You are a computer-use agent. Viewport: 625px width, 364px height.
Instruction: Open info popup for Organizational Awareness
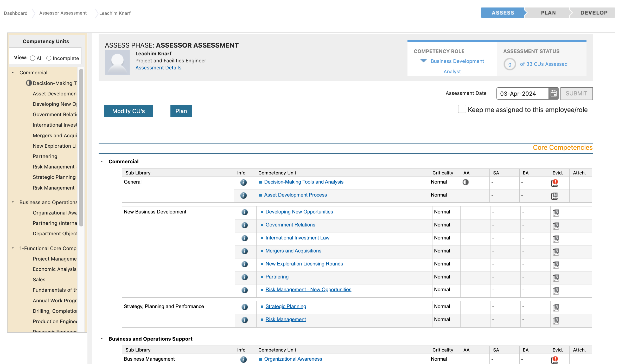coord(243,360)
